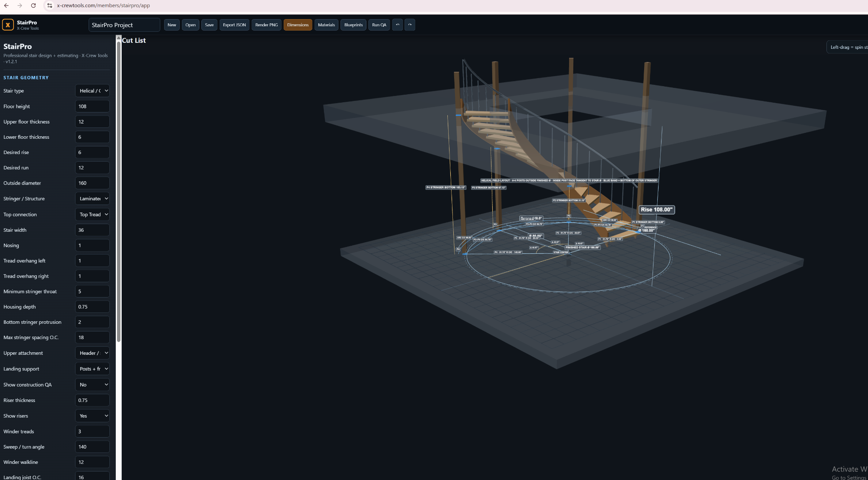
Task: Click the New project button
Action: click(x=172, y=25)
